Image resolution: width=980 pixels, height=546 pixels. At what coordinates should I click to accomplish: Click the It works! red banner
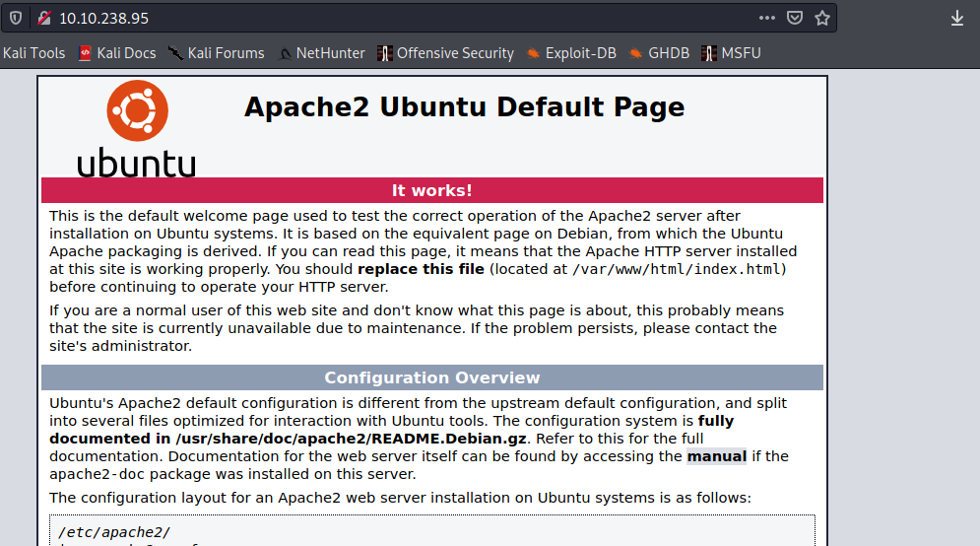[x=431, y=190]
